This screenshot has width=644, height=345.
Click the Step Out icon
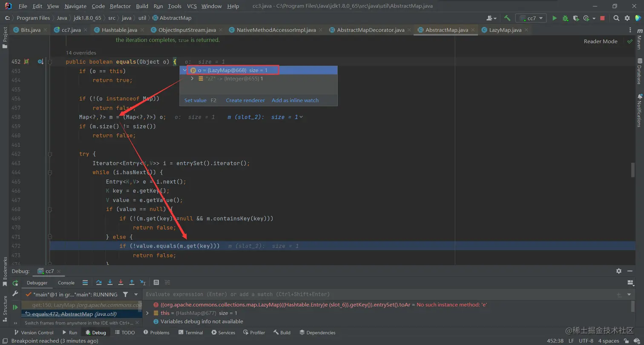tap(132, 282)
